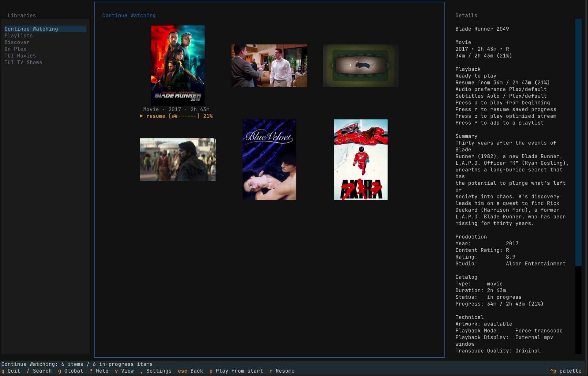Select the Blue Velvet poster
Image resolution: width=588 pixels, height=376 pixels.
[269, 160]
